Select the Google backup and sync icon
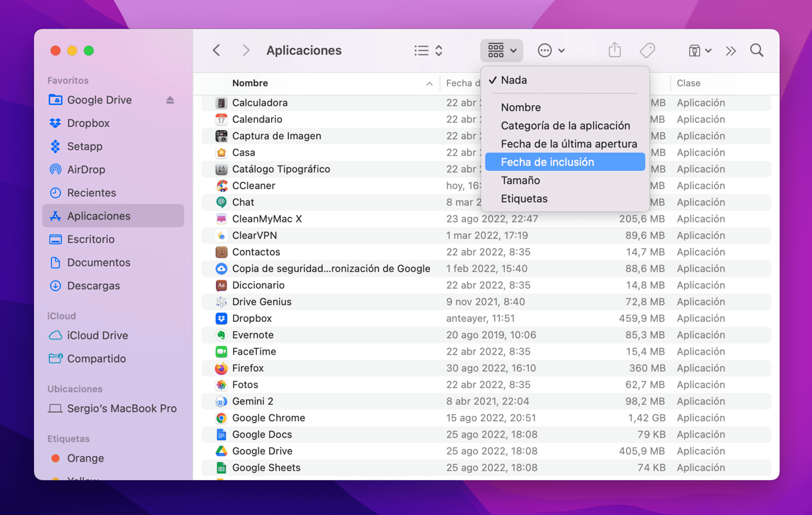 (x=221, y=269)
